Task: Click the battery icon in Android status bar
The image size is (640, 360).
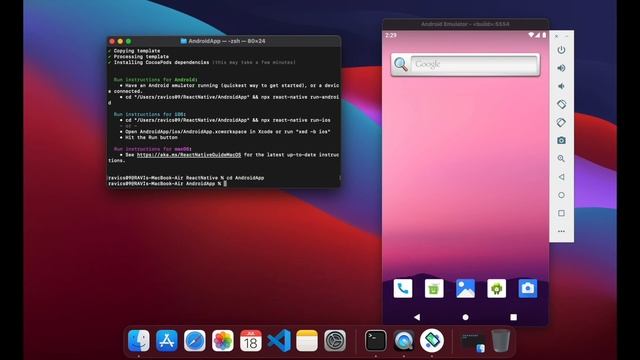Action: click(x=544, y=35)
